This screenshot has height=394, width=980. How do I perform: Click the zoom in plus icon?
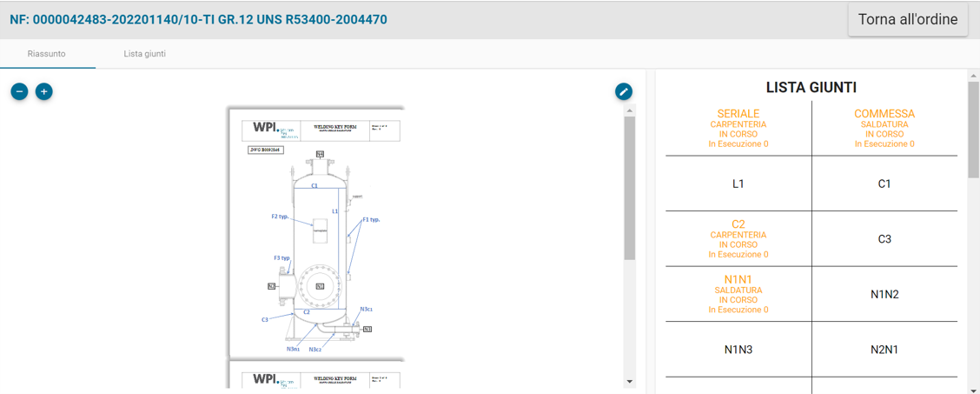tap(43, 91)
